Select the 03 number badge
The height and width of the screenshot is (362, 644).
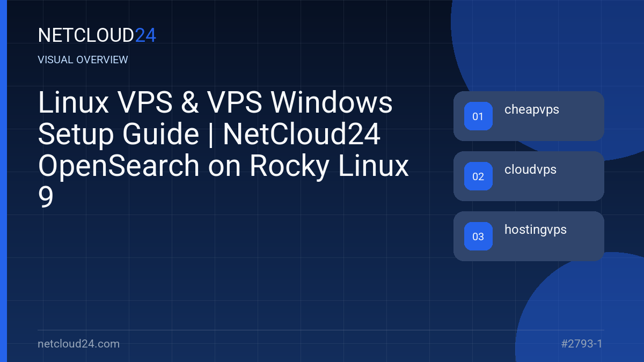[478, 237]
